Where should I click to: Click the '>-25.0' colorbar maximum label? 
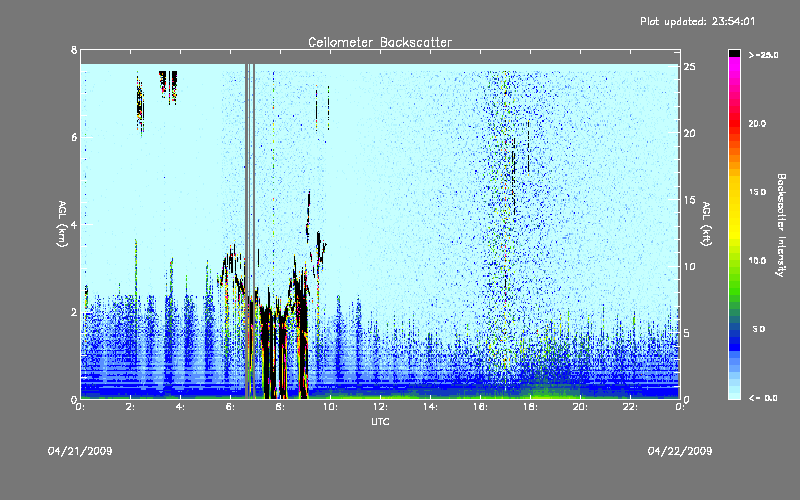(763, 55)
